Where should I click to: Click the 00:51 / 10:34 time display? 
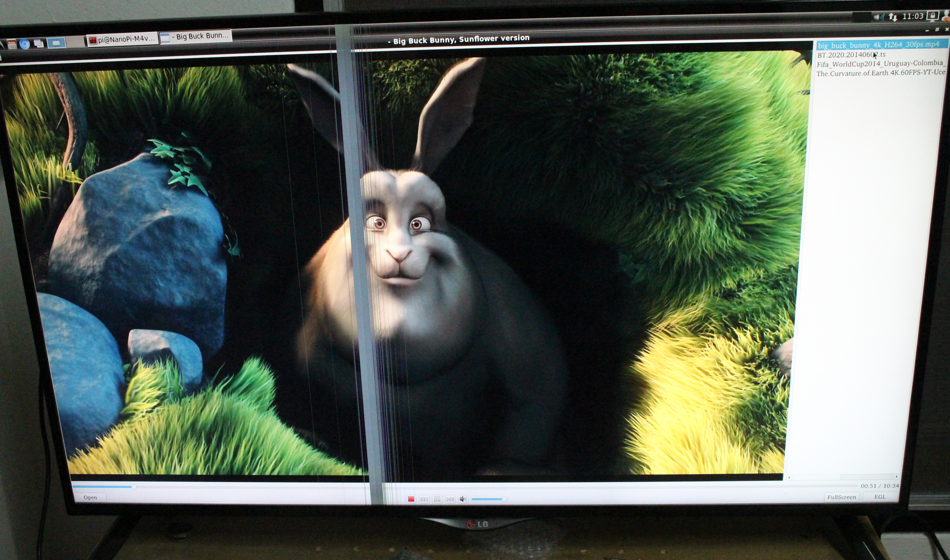click(879, 486)
